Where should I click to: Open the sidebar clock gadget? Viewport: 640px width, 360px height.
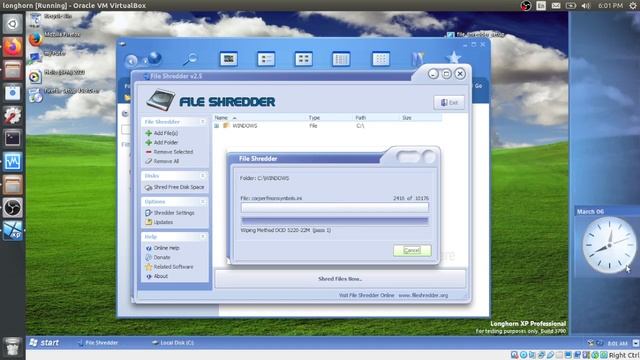coord(608,245)
